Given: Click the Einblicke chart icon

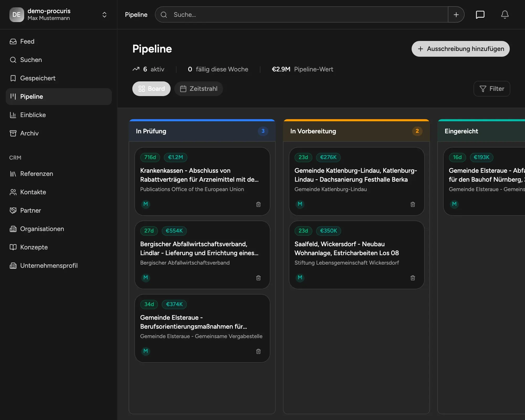Looking at the screenshot, I should coord(13,115).
